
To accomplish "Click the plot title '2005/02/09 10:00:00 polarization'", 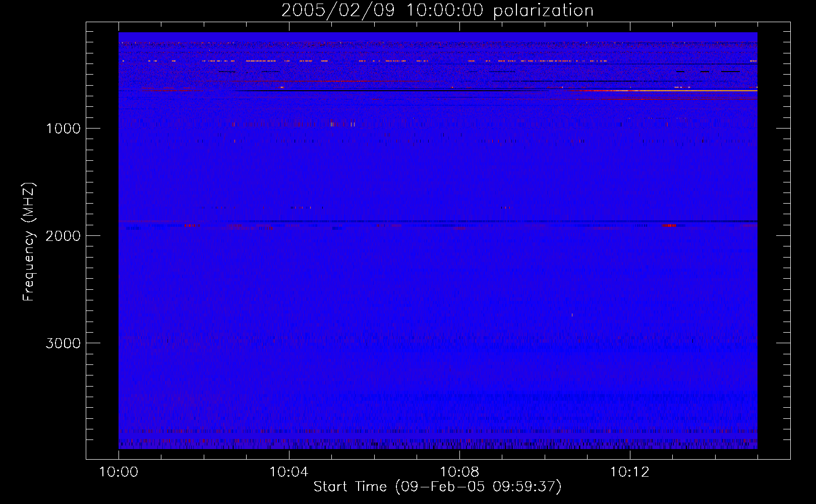I will tap(437, 11).
